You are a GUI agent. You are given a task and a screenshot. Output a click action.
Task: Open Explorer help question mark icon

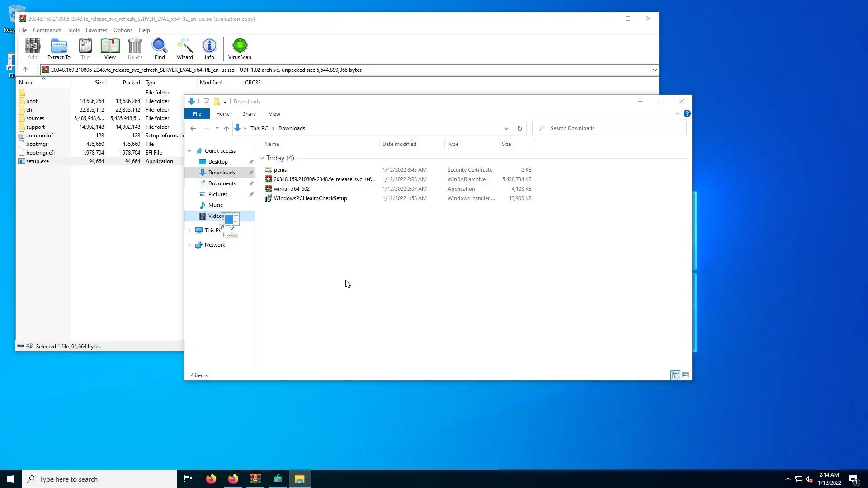[x=687, y=113]
